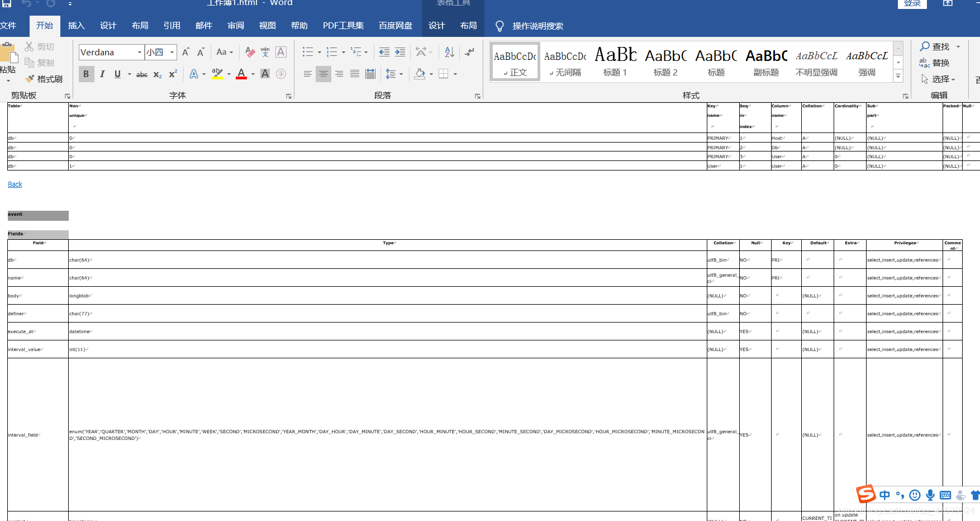The height and width of the screenshot is (521, 980).
Task: Open the numbered list dropdown
Action: (344, 52)
